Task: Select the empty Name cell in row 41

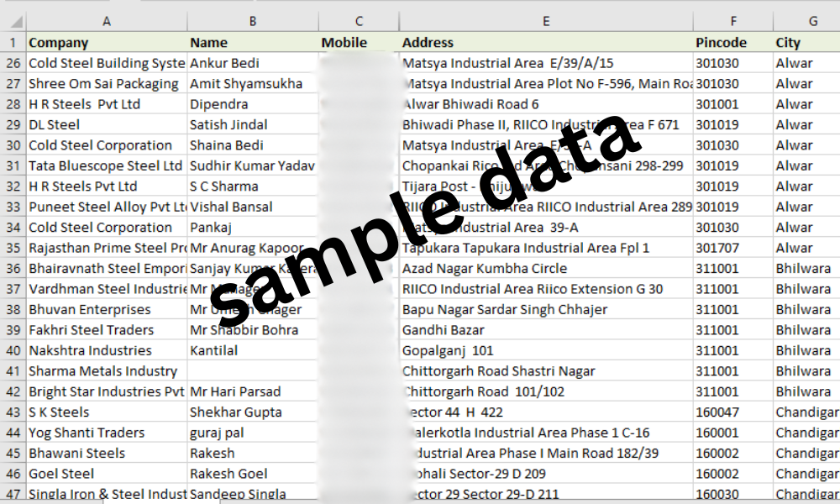Action: click(x=253, y=371)
